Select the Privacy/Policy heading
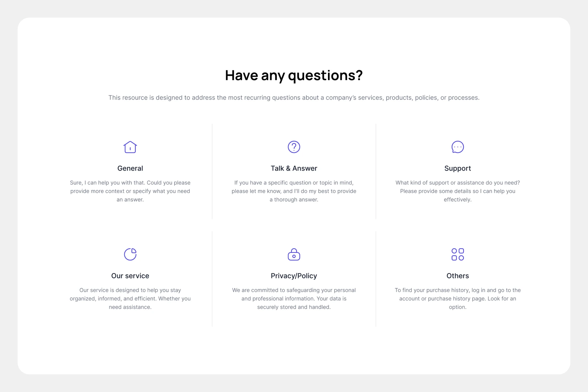 (294, 276)
